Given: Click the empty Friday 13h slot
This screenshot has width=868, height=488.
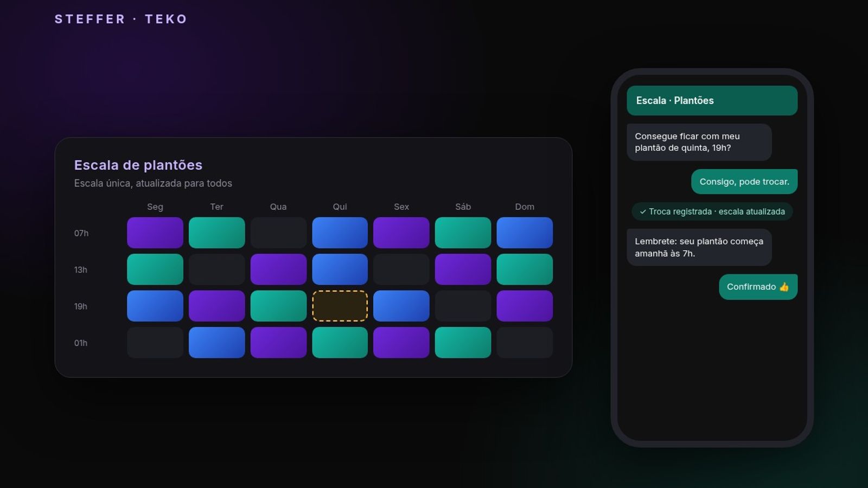Looking at the screenshot, I should click(x=401, y=269).
